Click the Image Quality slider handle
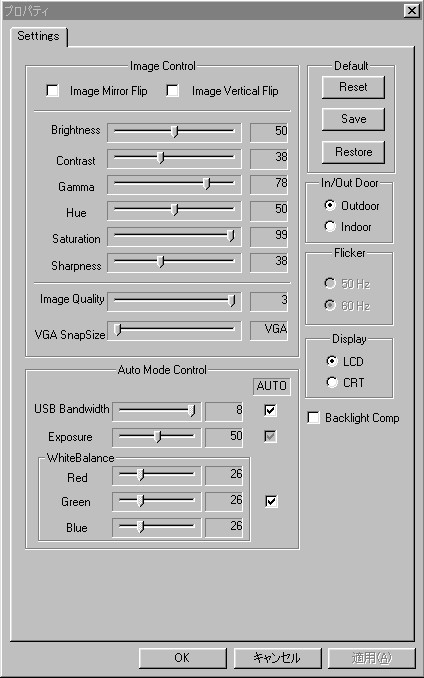This screenshot has height=678, width=424. (232, 301)
